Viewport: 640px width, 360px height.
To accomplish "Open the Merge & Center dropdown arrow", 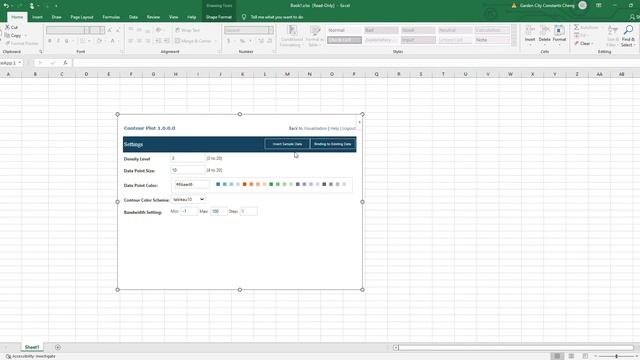I will [x=216, y=41].
